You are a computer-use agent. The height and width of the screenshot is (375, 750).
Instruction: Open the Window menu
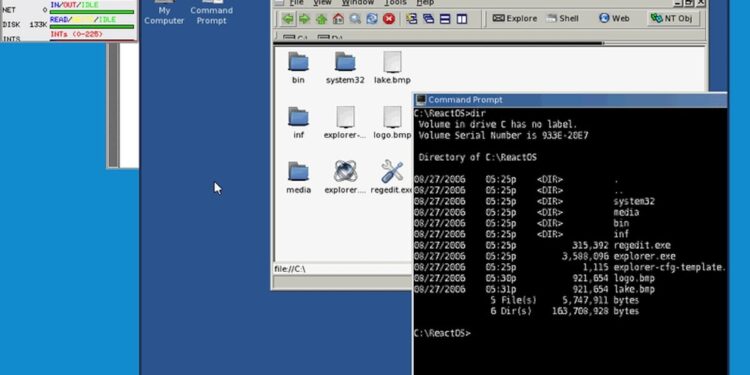358,3
